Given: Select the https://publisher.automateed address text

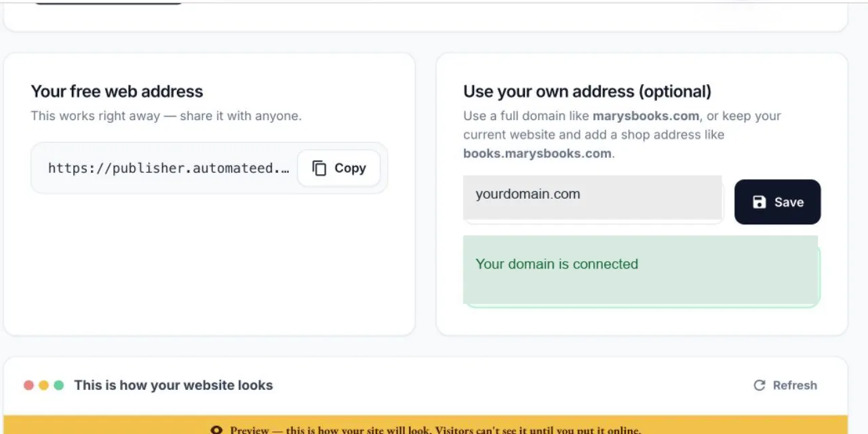Looking at the screenshot, I should 169,168.
